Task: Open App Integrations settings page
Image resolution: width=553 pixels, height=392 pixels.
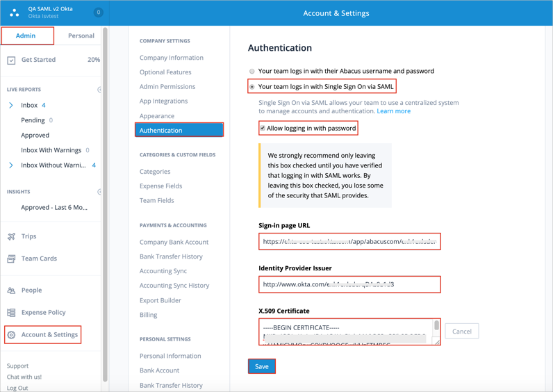Action: coord(163,101)
